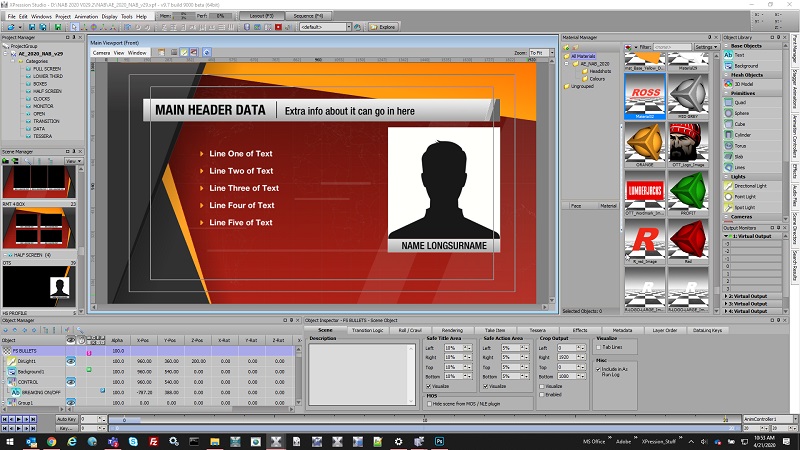Choose the Torus primitive object

[740, 145]
